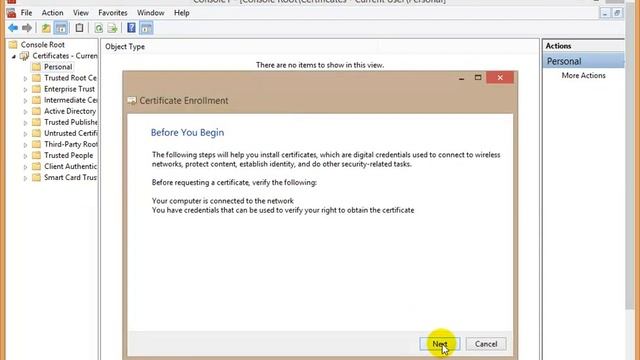Image resolution: width=640 pixels, height=360 pixels.
Task: Click the Refresh toolbar icon
Action: click(98, 28)
